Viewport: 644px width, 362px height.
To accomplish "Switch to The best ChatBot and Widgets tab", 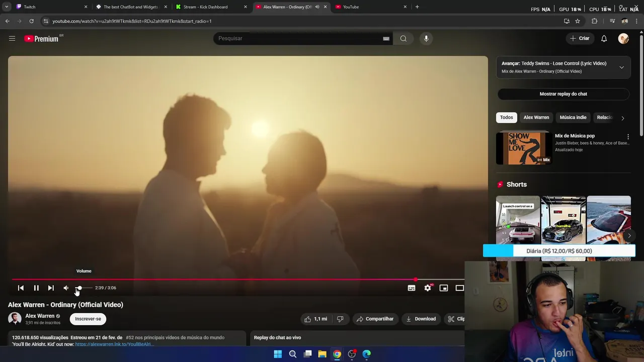I will (130, 7).
